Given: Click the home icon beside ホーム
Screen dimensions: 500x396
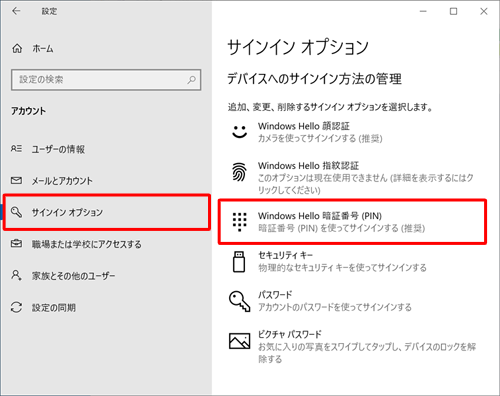Looking at the screenshot, I should [x=17, y=49].
